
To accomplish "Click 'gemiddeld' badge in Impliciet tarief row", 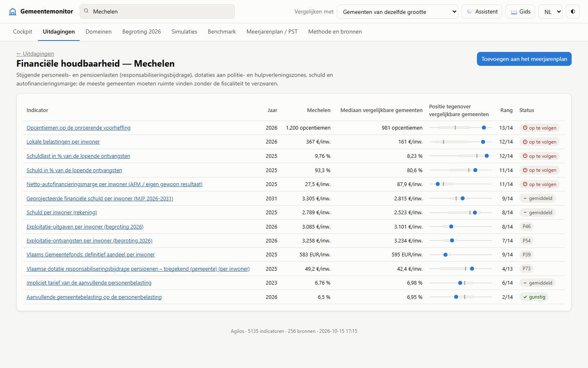I will [537, 283].
